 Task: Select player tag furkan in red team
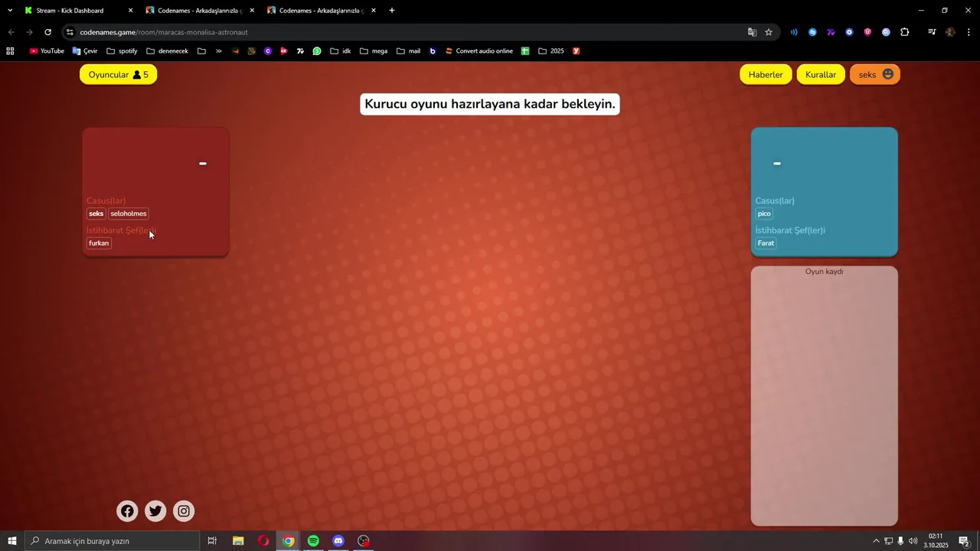99,243
